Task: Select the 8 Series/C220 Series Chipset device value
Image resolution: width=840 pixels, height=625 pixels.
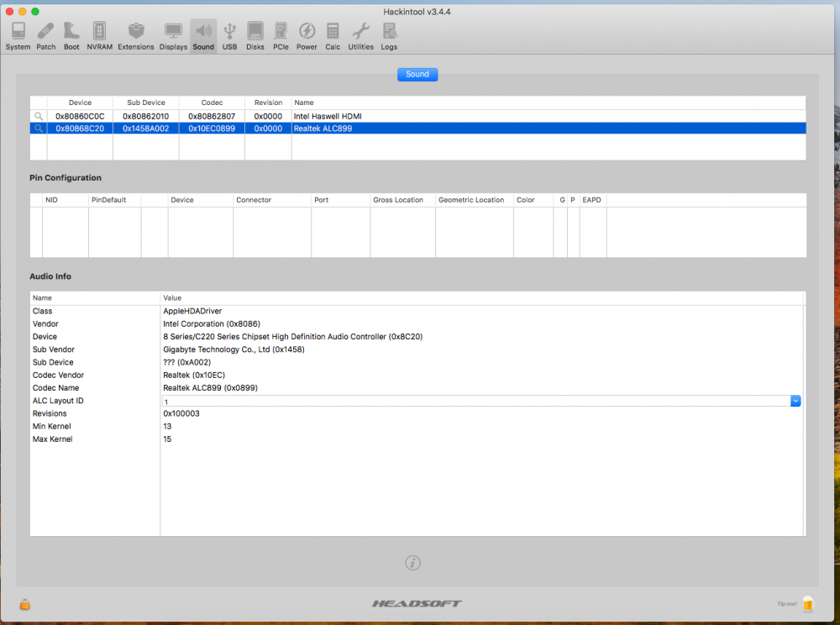Action: point(293,337)
